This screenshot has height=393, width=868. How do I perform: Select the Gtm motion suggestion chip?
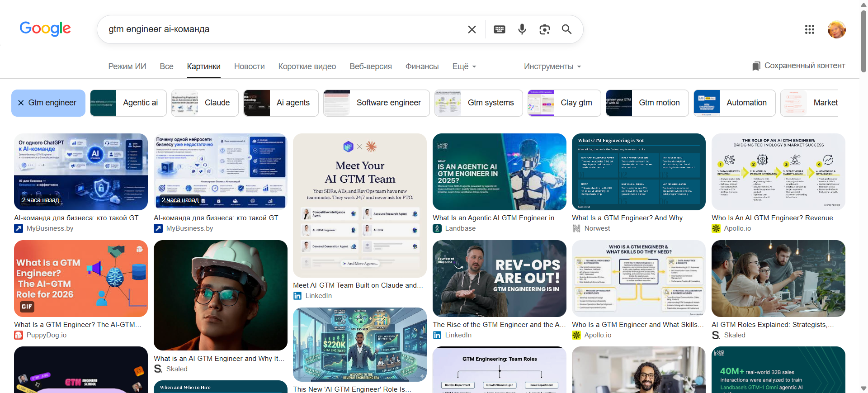[x=647, y=103]
